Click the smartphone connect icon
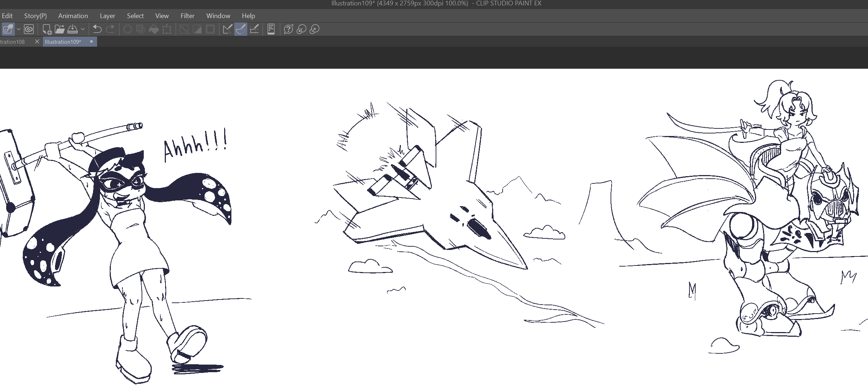Viewport: 868px width, 391px height. click(271, 29)
